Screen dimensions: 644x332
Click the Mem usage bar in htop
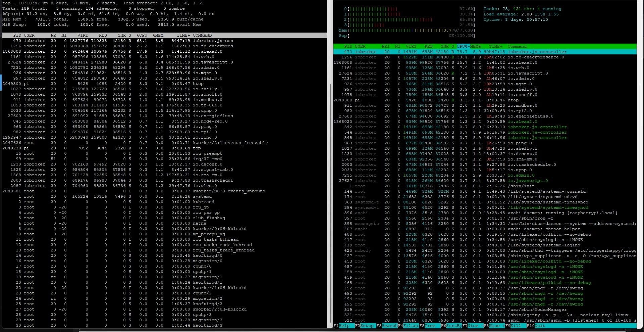click(x=407, y=30)
